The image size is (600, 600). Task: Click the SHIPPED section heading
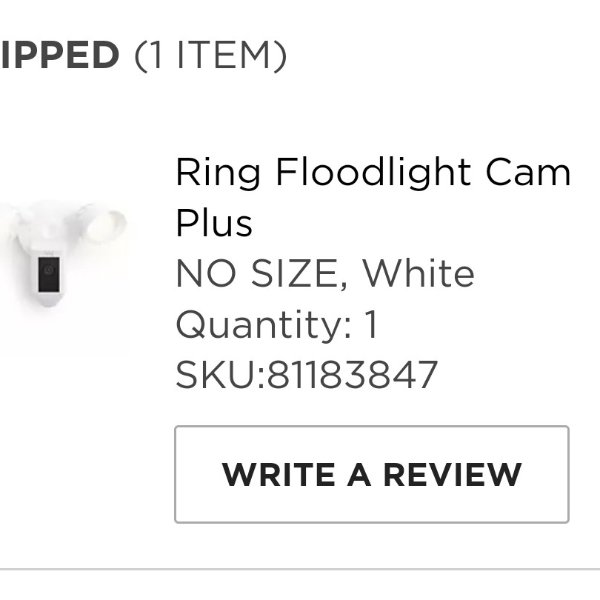[59, 55]
